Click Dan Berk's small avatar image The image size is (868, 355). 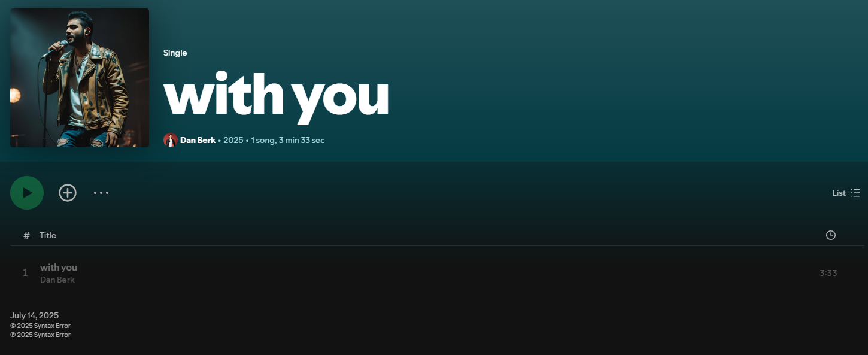[171, 140]
